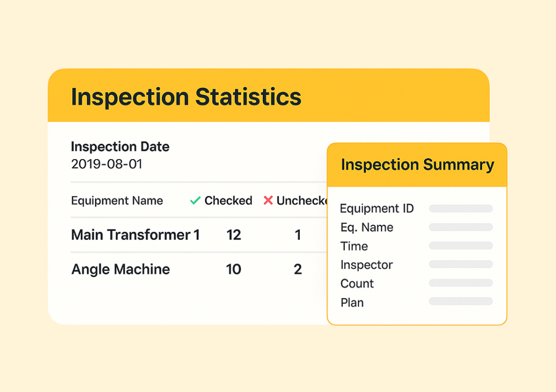The image size is (556, 392).
Task: Click the Equipment Name column header
Action: point(117,201)
